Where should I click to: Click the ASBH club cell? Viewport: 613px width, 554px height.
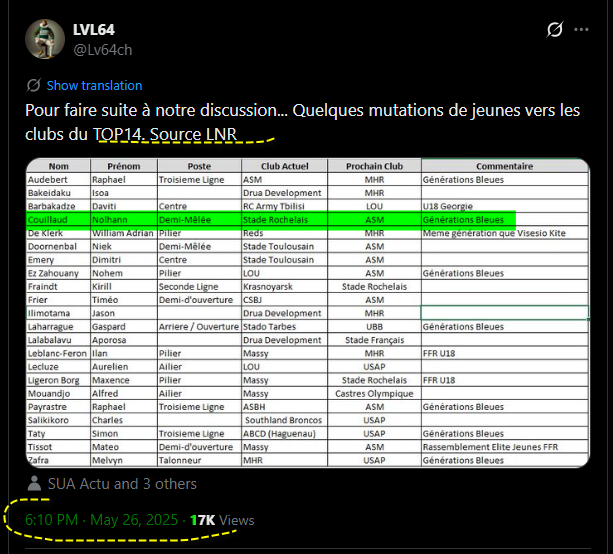285,407
